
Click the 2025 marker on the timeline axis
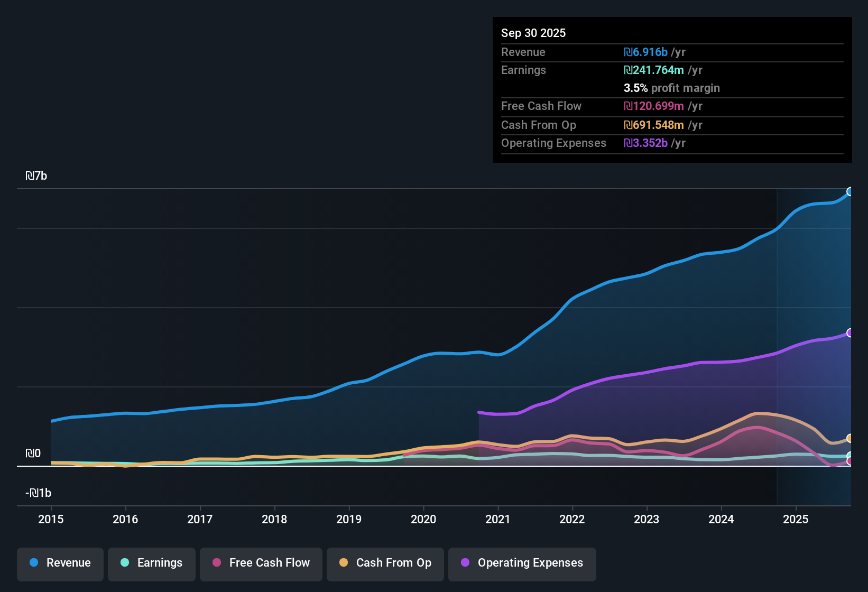796,520
